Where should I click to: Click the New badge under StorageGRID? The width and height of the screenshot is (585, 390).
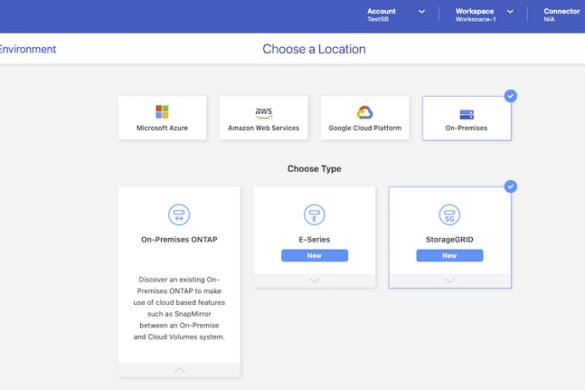pos(450,256)
